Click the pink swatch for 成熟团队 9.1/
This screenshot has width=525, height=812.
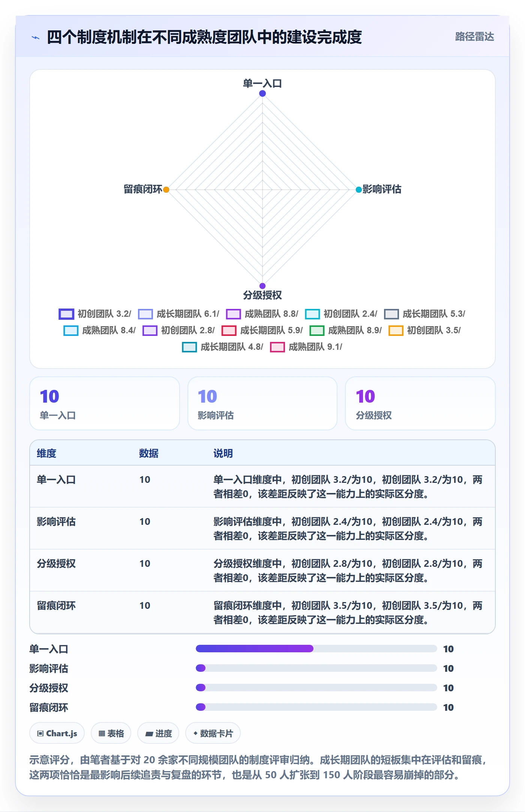tap(277, 347)
